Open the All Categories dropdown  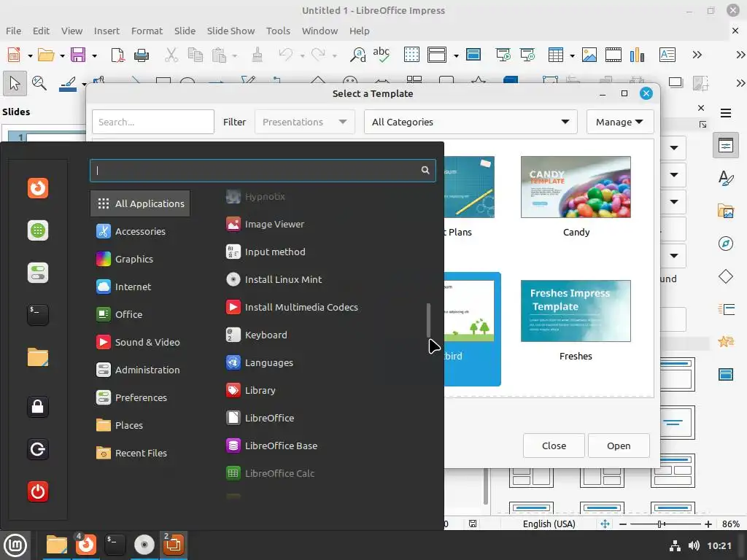(471, 122)
